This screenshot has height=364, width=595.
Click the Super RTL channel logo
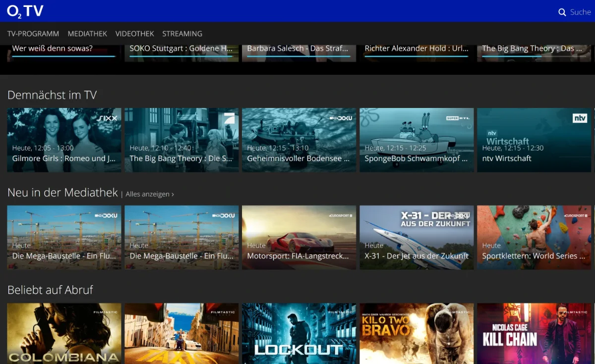click(x=458, y=118)
